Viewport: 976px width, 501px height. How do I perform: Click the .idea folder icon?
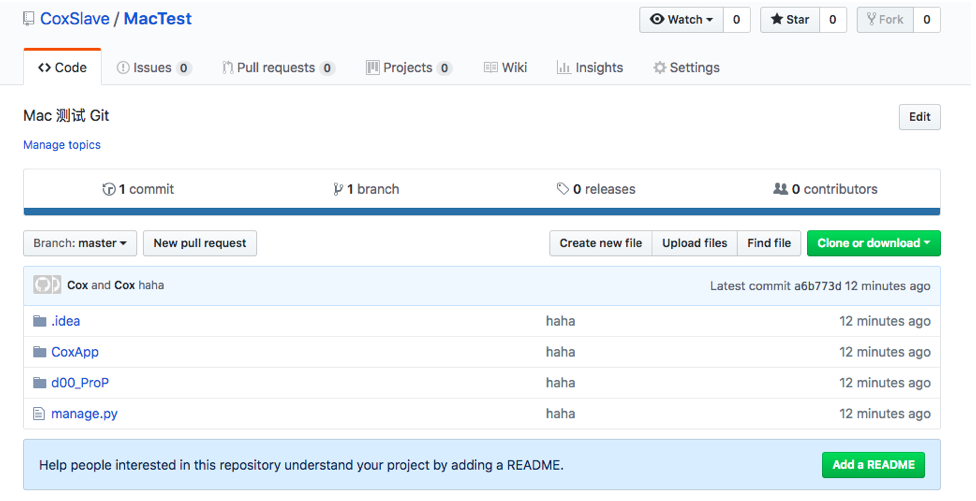pos(39,321)
